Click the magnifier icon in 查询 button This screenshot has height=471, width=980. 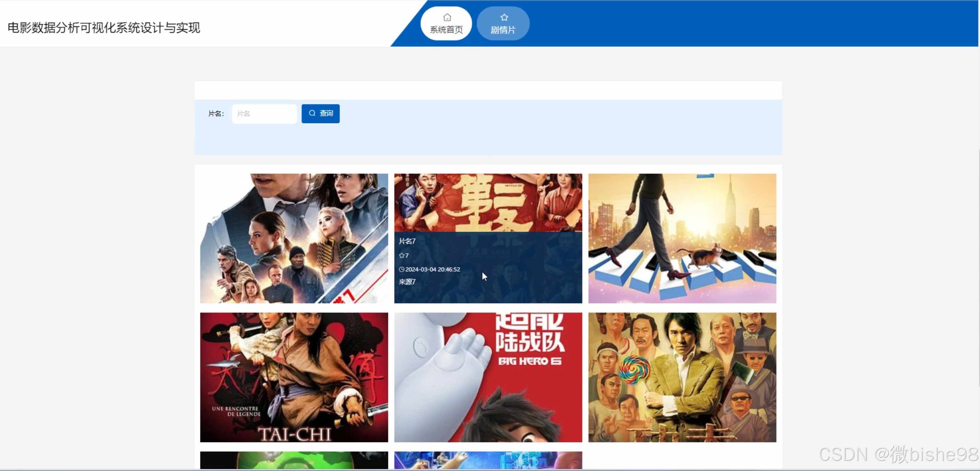click(x=312, y=113)
